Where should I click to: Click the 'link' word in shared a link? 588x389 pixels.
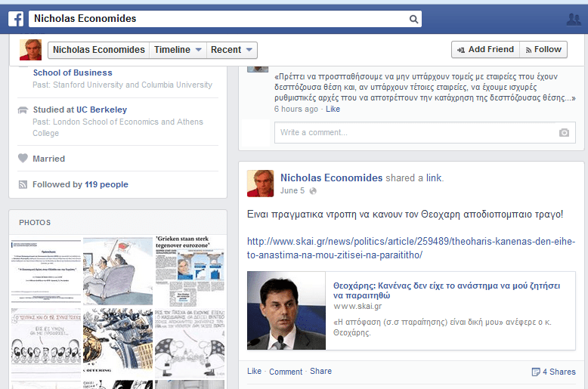[434, 178]
